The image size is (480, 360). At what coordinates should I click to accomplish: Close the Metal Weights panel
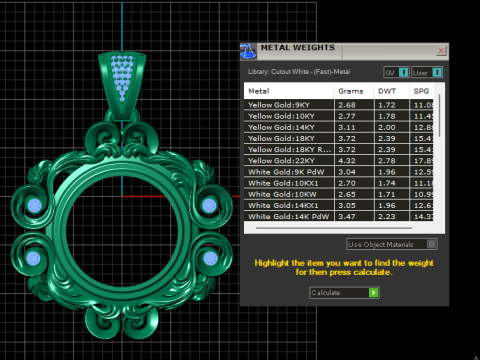[x=441, y=51]
